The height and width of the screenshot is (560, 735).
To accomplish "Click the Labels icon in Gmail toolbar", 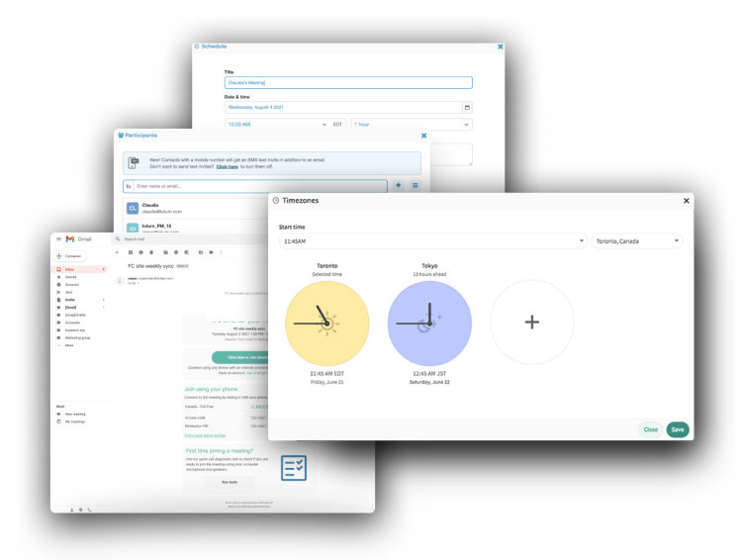I will click(211, 252).
